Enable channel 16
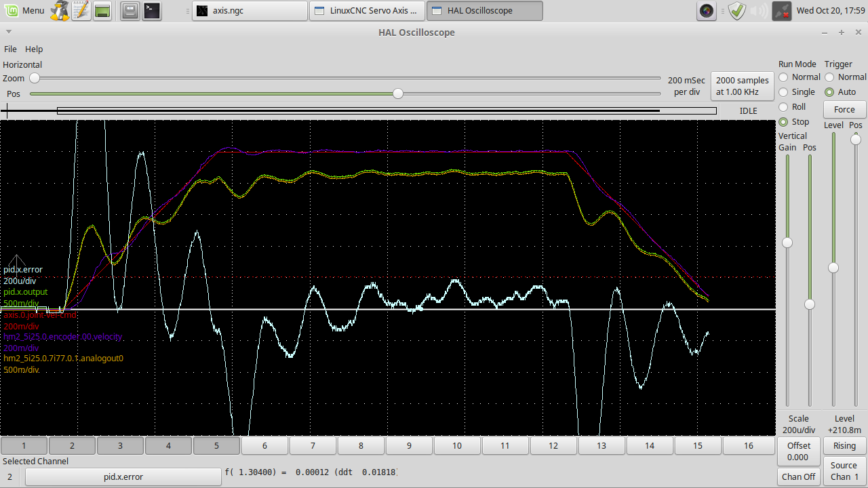Viewport: 868px width, 488px height. (x=748, y=445)
